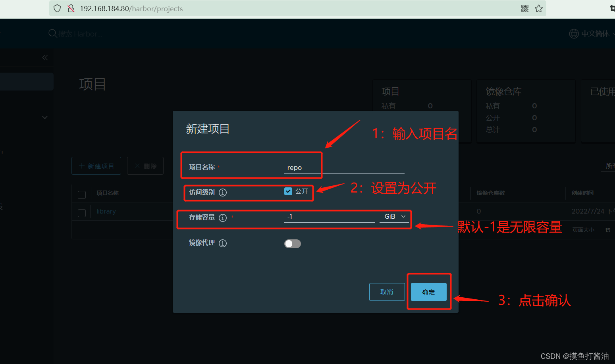
Task: Confirm with the 确定 button
Action: [x=429, y=292]
